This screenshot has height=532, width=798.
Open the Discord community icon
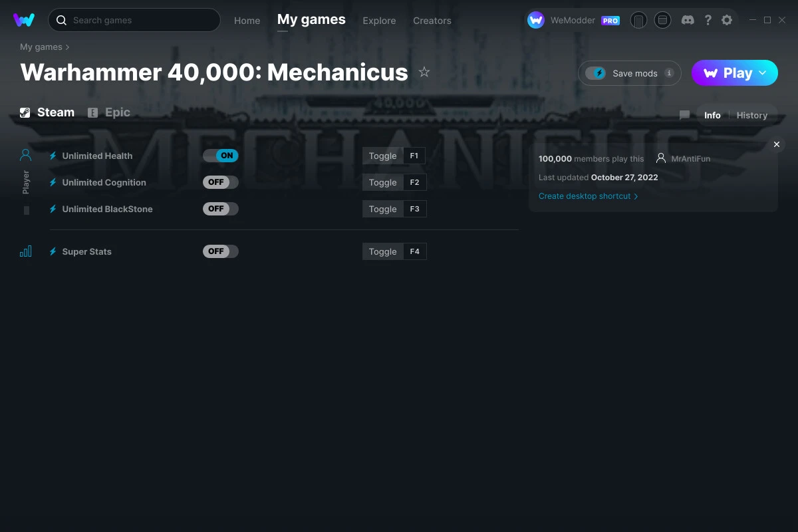688,20
